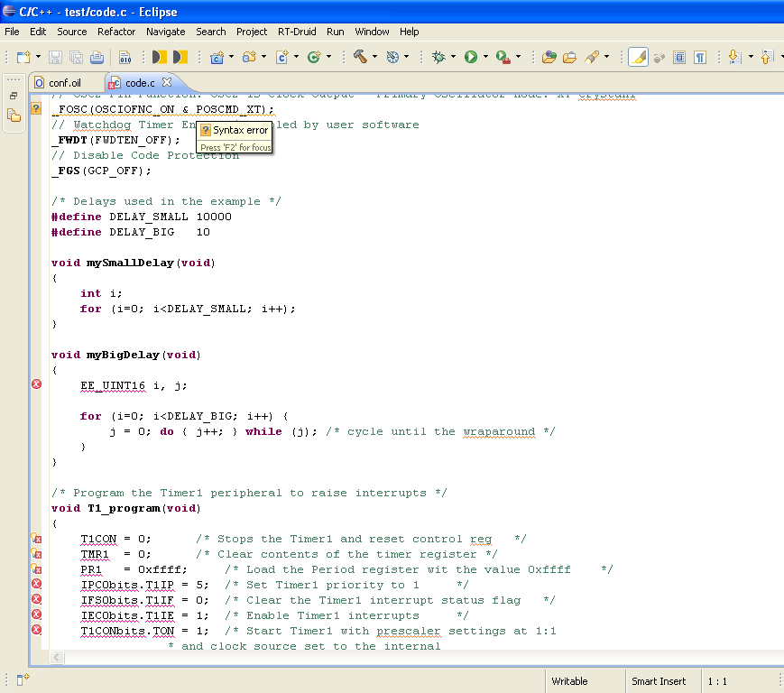Click the Save All toolbar icon
The image size is (784, 693).
76,57
